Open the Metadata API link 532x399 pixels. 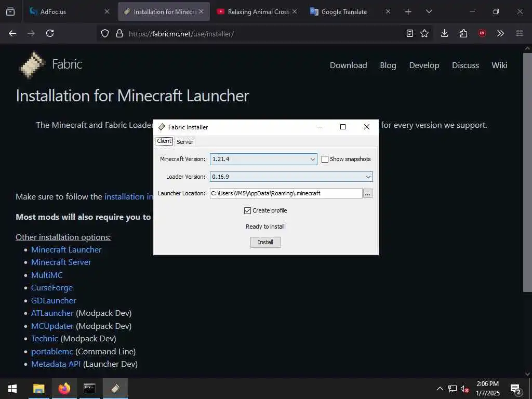[x=56, y=364]
